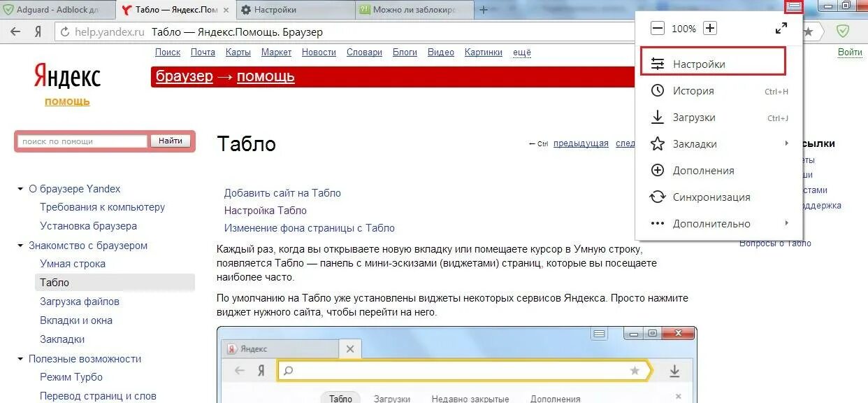Open Дополнения menu entry text
Image resolution: width=868 pixels, height=403 pixels.
(x=703, y=171)
